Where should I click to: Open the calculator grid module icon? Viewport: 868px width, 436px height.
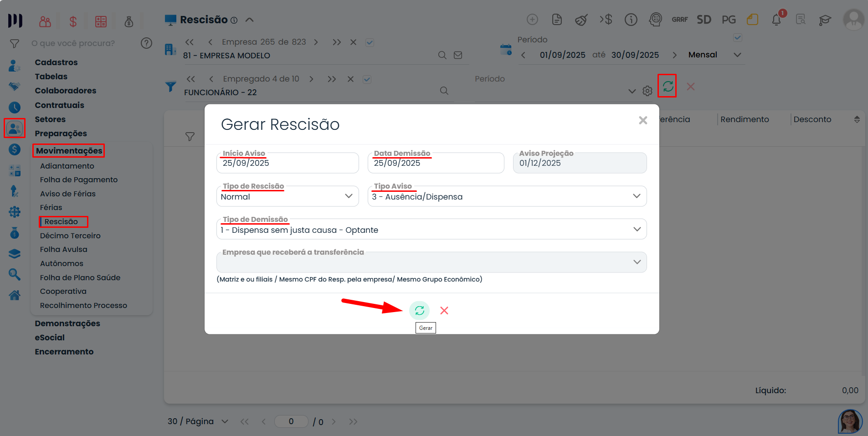(101, 21)
